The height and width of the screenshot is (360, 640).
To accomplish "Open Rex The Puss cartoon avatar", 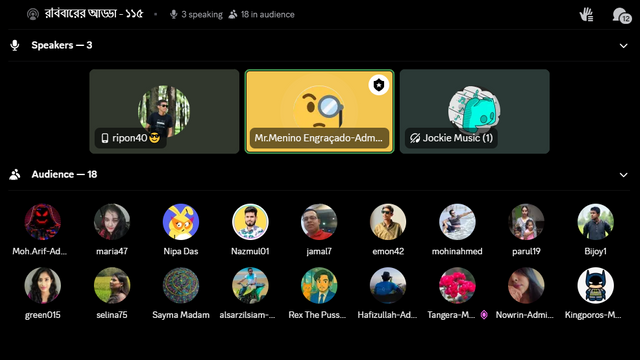I will (x=319, y=286).
